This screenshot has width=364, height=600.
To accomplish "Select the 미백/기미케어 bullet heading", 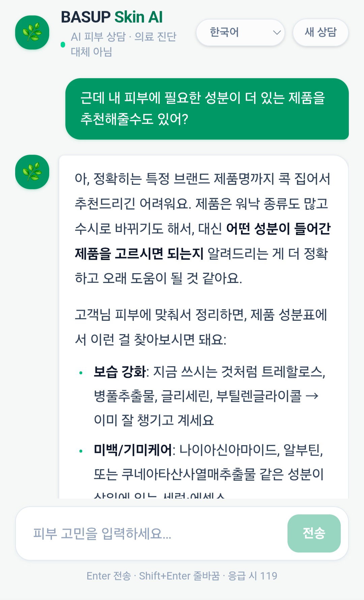I will pyautogui.click(x=133, y=450).
